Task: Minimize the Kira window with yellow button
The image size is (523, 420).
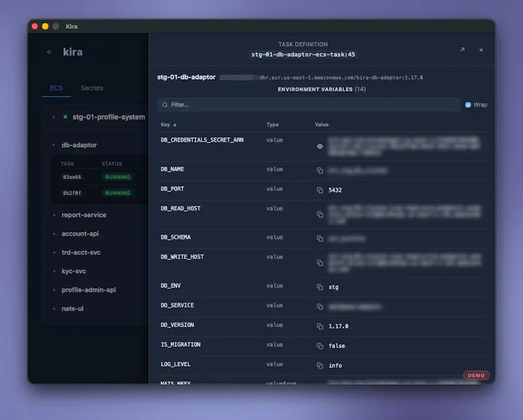Action: point(45,26)
